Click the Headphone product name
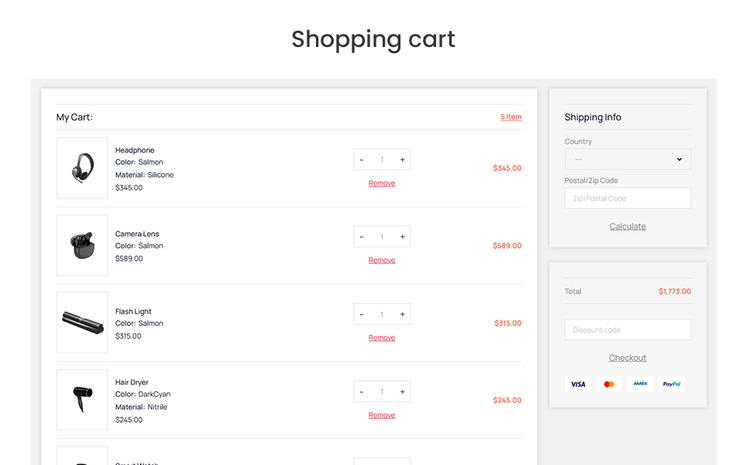This screenshot has width=748, height=465. pos(135,150)
